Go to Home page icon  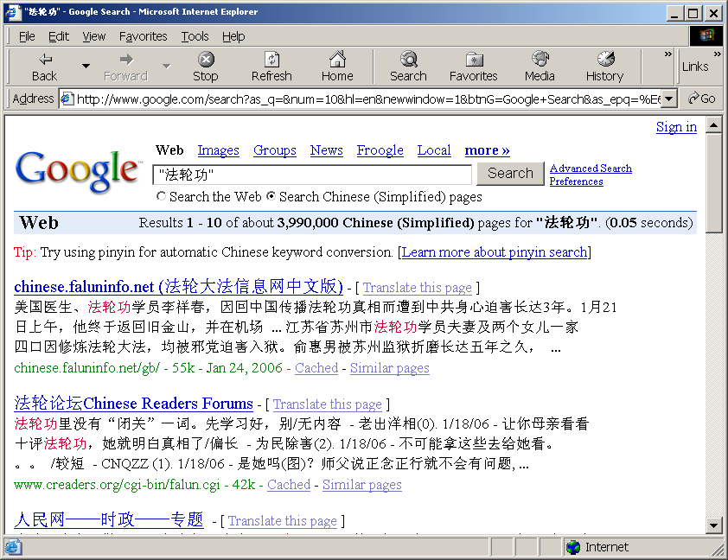pyautogui.click(x=337, y=60)
